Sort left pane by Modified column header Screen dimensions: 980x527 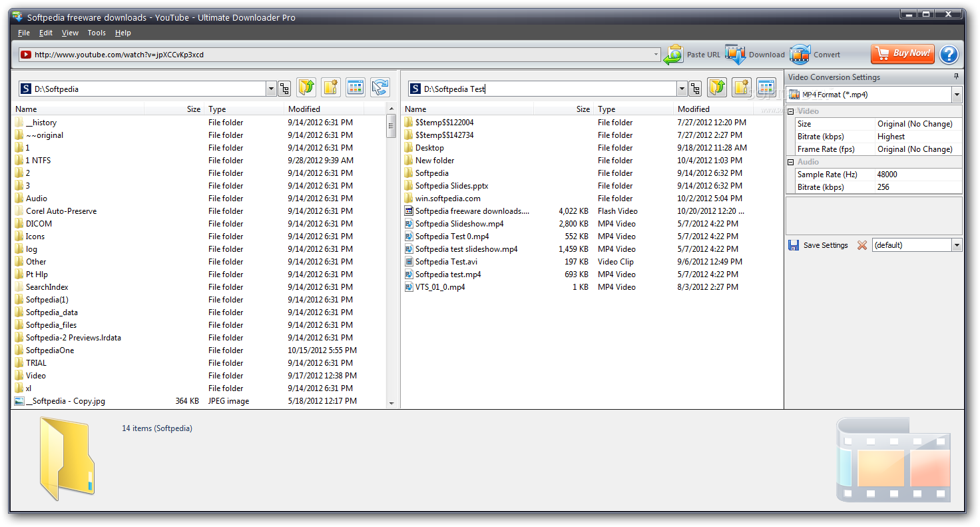tap(325, 109)
